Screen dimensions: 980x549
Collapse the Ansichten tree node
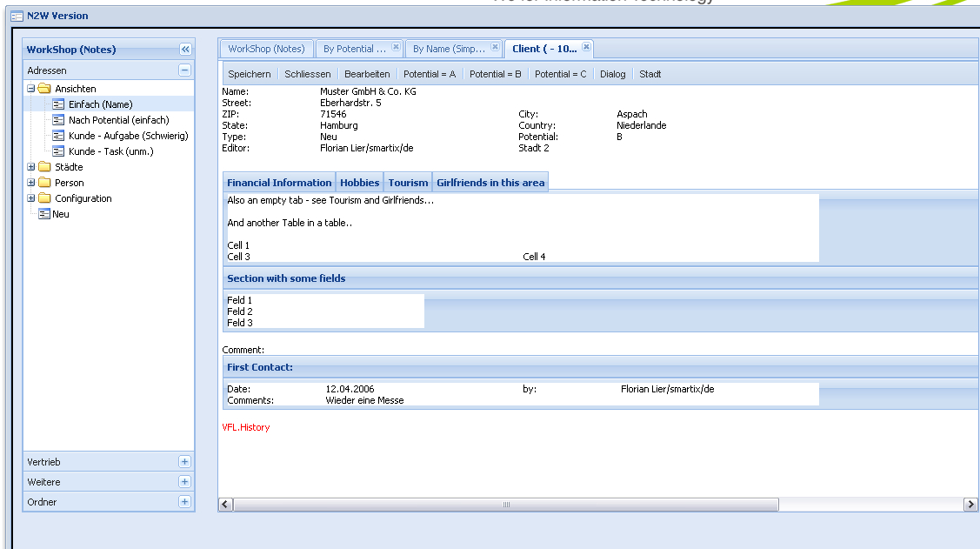coord(31,89)
